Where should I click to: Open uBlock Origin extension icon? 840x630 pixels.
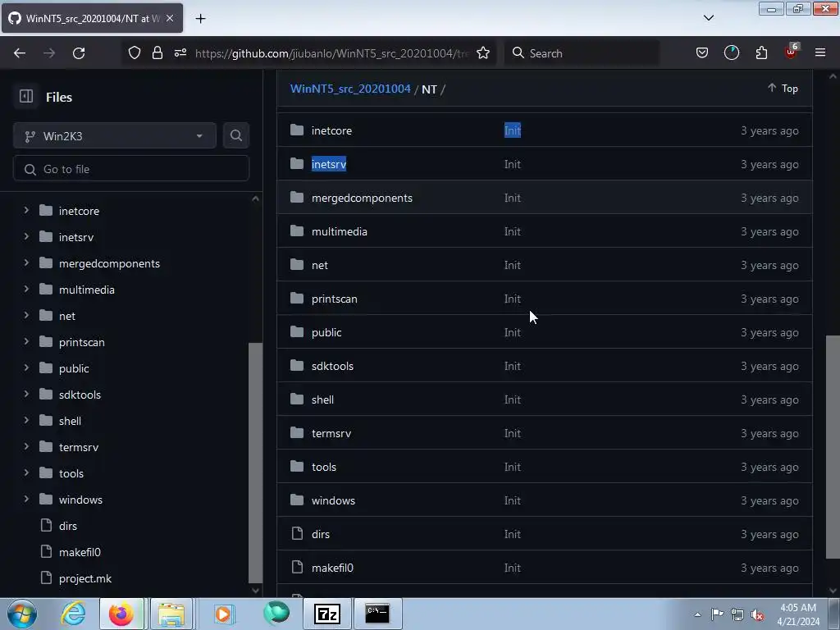pos(792,52)
